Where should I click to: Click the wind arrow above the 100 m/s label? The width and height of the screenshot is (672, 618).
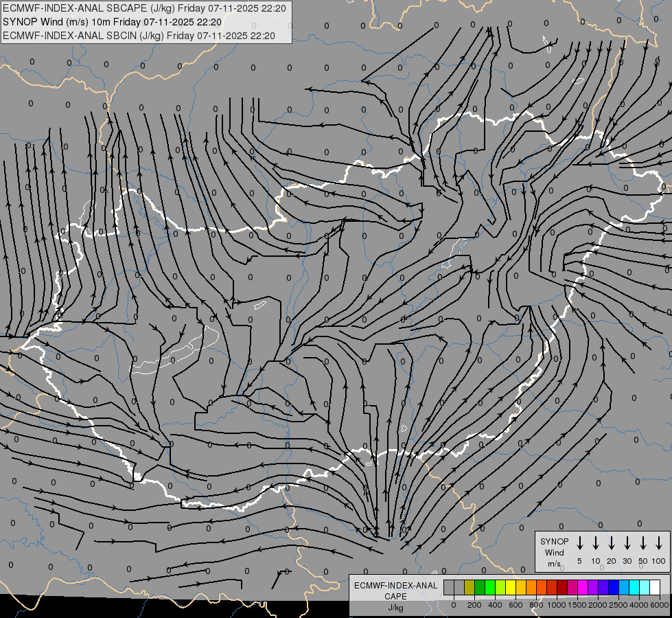659,542
